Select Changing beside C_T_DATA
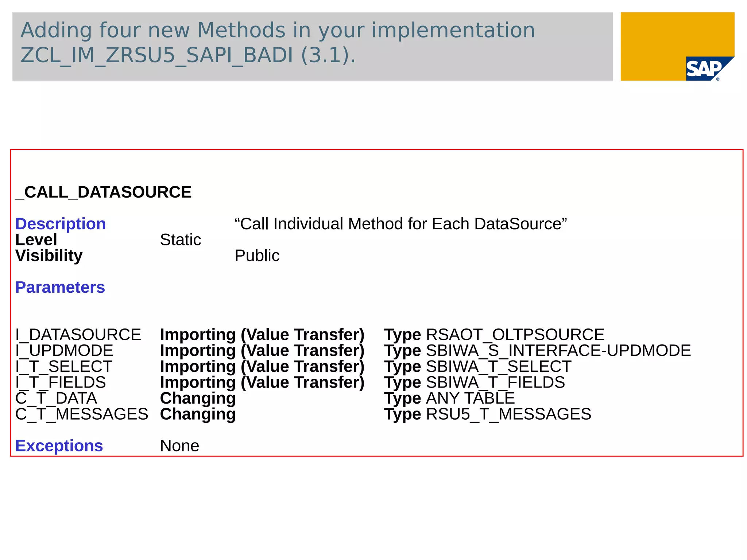The width and height of the screenshot is (747, 560). (x=198, y=398)
